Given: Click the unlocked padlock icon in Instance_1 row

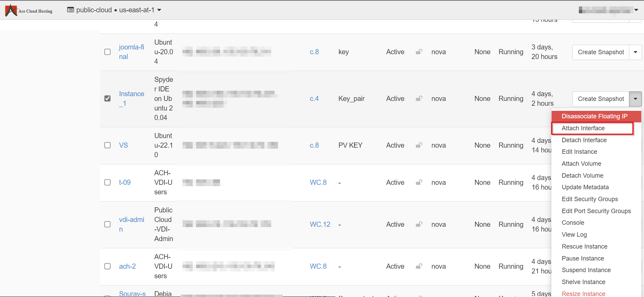Looking at the screenshot, I should tap(419, 99).
